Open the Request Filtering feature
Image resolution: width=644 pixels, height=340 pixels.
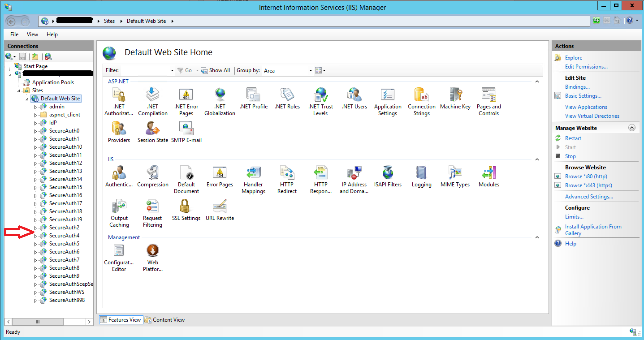(153, 213)
